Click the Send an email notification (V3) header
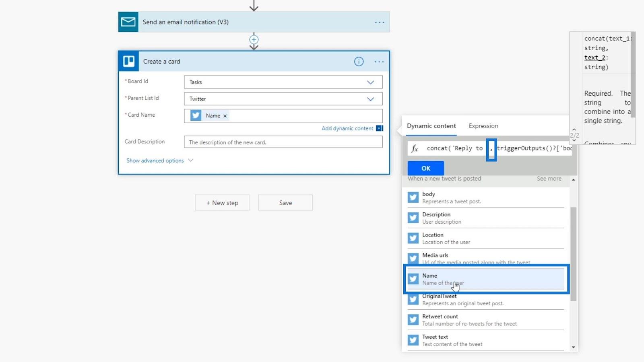The height and width of the screenshot is (362, 644). [x=254, y=22]
